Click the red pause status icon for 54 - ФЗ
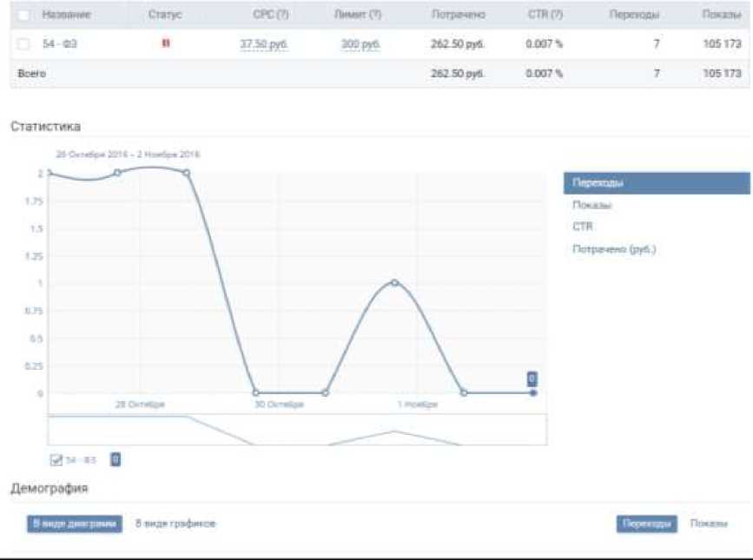Image resolution: width=753 pixels, height=560 pixels. pyautogui.click(x=166, y=43)
